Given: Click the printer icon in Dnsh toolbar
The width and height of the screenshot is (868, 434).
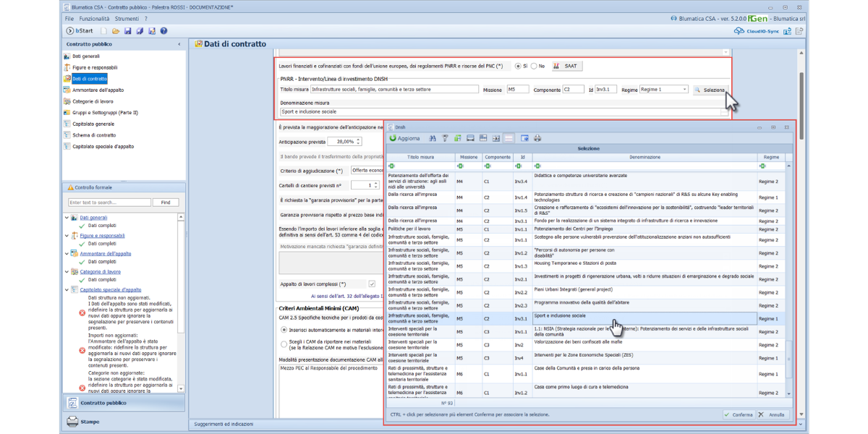Looking at the screenshot, I should [x=537, y=138].
